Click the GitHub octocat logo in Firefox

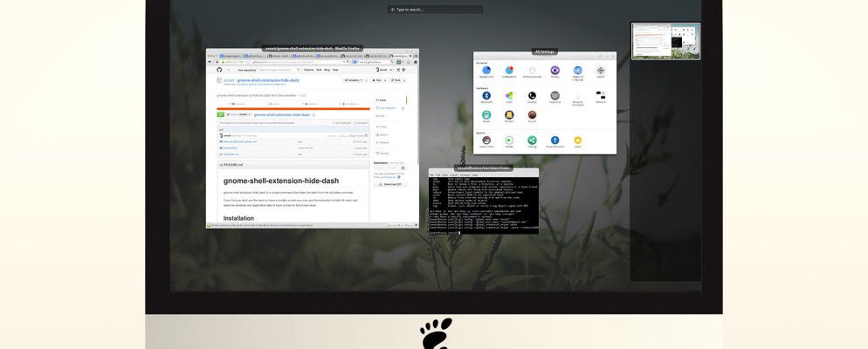click(x=219, y=70)
